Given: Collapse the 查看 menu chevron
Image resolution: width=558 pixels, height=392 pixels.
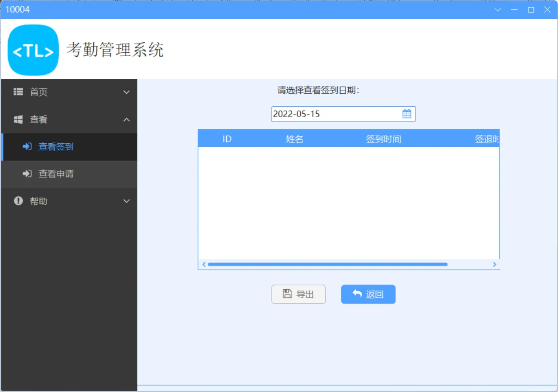Looking at the screenshot, I should 126,119.
